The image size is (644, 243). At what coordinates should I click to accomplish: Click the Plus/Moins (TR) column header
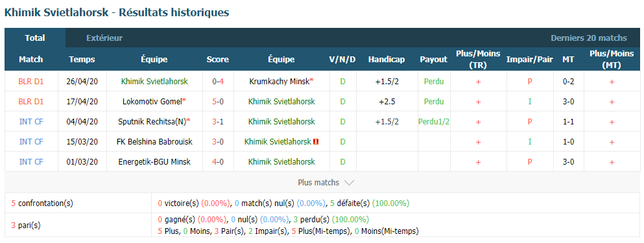(x=478, y=60)
